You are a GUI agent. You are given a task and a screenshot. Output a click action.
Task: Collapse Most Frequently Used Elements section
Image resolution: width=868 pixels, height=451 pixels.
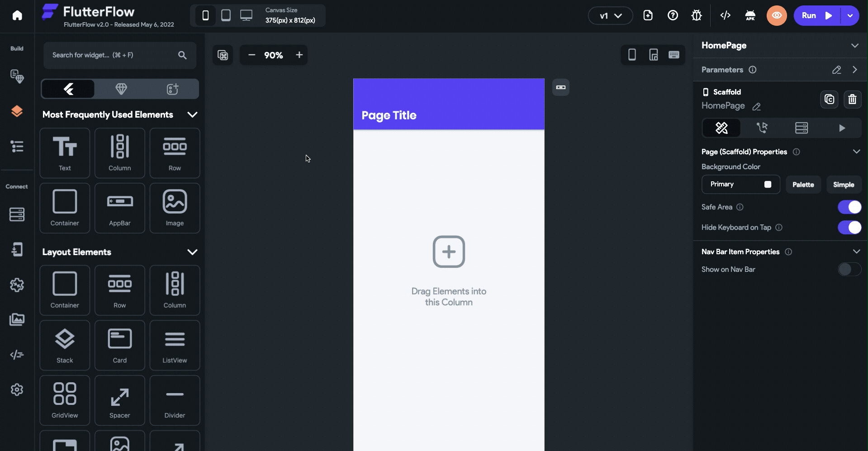coord(192,115)
